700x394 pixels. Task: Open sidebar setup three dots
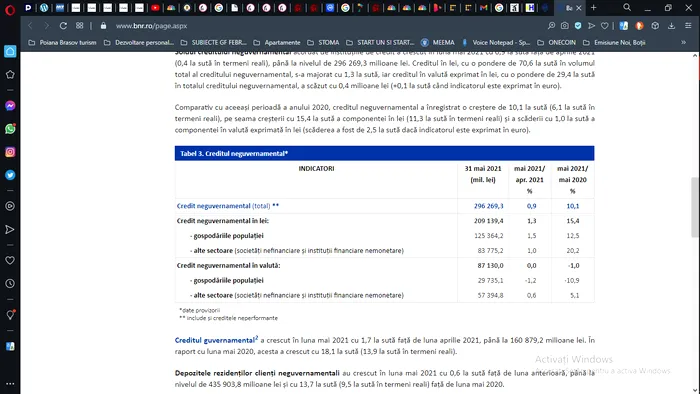pyautogui.click(x=10, y=383)
